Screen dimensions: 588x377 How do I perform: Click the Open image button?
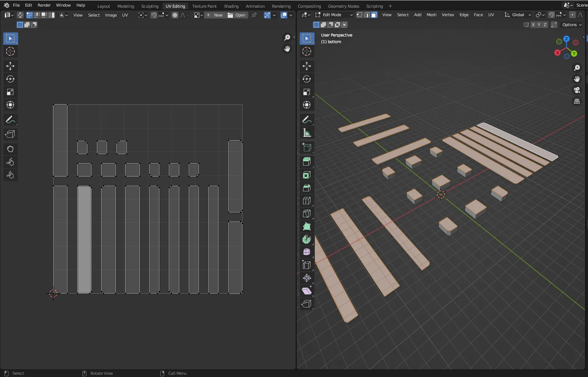tap(237, 15)
